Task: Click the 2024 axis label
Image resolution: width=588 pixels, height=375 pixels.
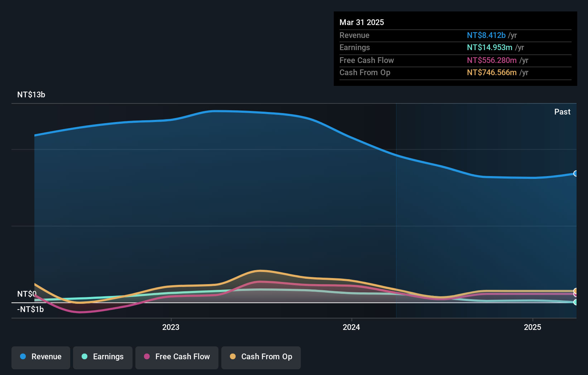Action: click(x=351, y=327)
